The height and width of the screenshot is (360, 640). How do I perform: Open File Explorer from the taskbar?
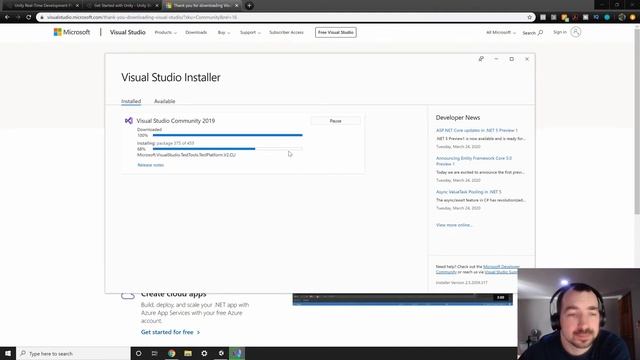coord(188,353)
